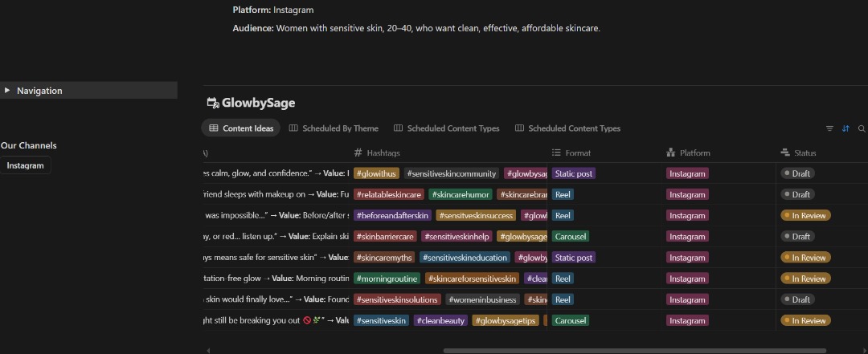Click the #cleanbeauty hashtag tag
Screen dimensions: 868x354
440,321
